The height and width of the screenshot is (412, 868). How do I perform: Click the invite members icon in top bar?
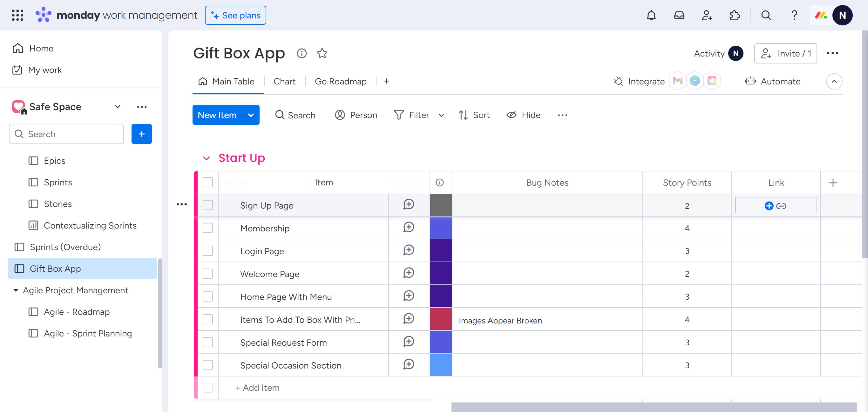(x=707, y=16)
